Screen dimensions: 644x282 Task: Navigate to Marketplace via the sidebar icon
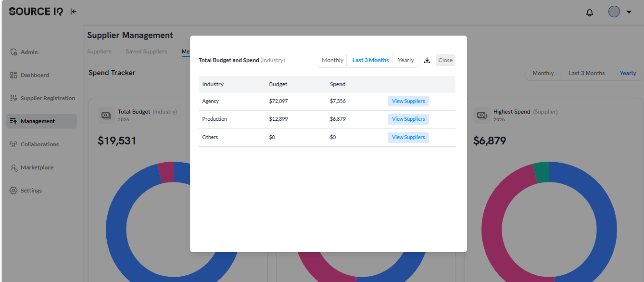[13, 167]
